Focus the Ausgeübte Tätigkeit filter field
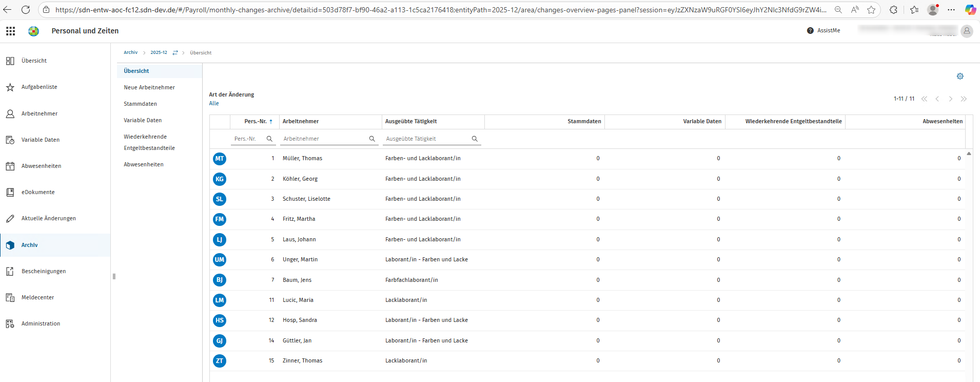Viewport: 980px width, 382px height. click(432, 139)
